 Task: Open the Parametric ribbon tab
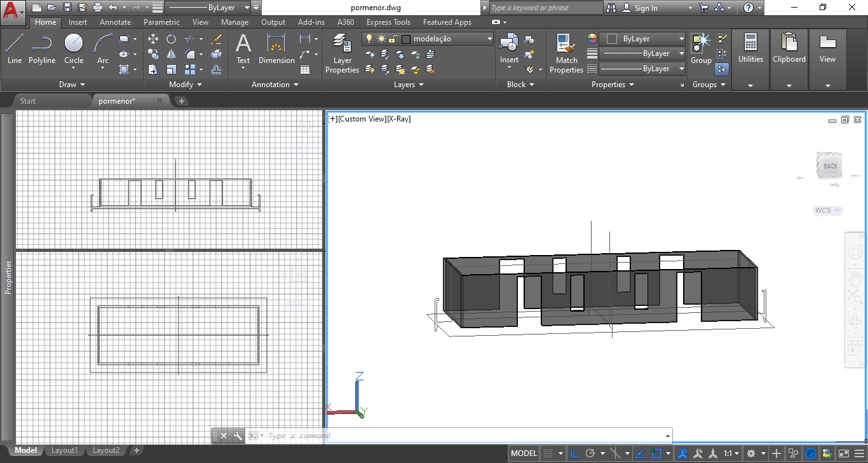[x=161, y=22]
